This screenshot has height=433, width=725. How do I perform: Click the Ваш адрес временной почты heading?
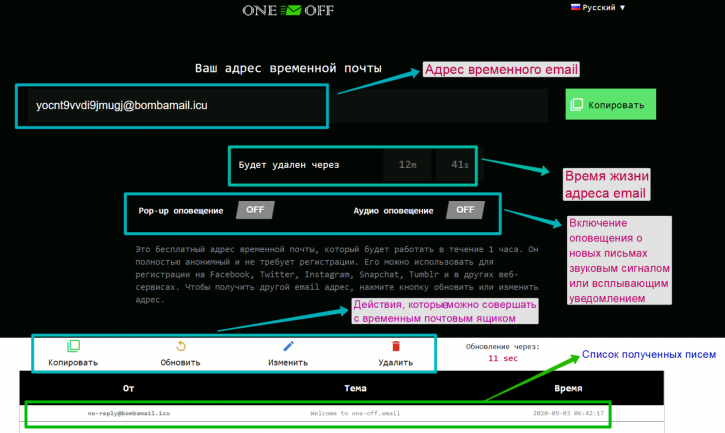288,68
